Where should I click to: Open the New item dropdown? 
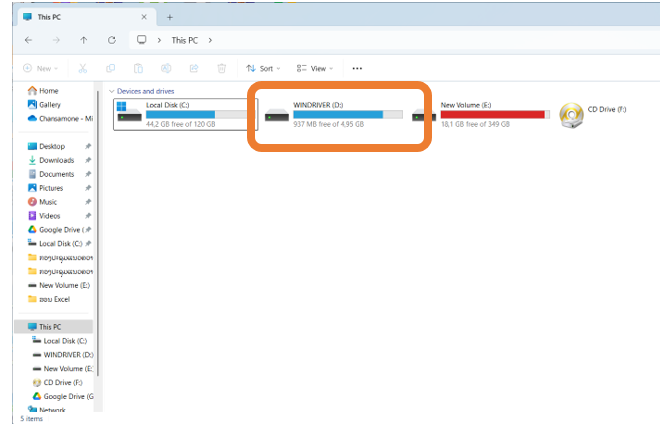coord(40,69)
